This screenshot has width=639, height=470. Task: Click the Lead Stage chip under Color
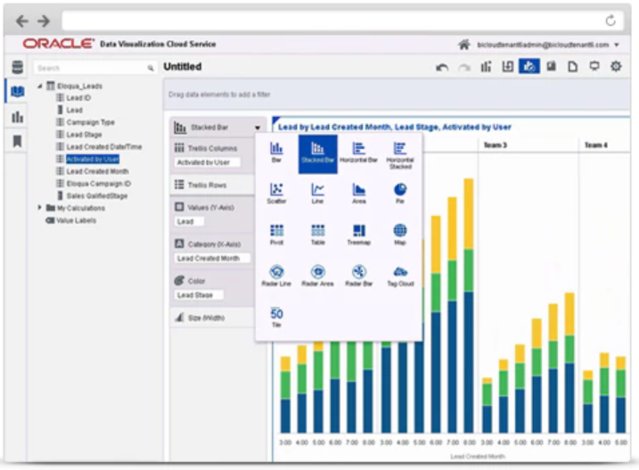199,295
